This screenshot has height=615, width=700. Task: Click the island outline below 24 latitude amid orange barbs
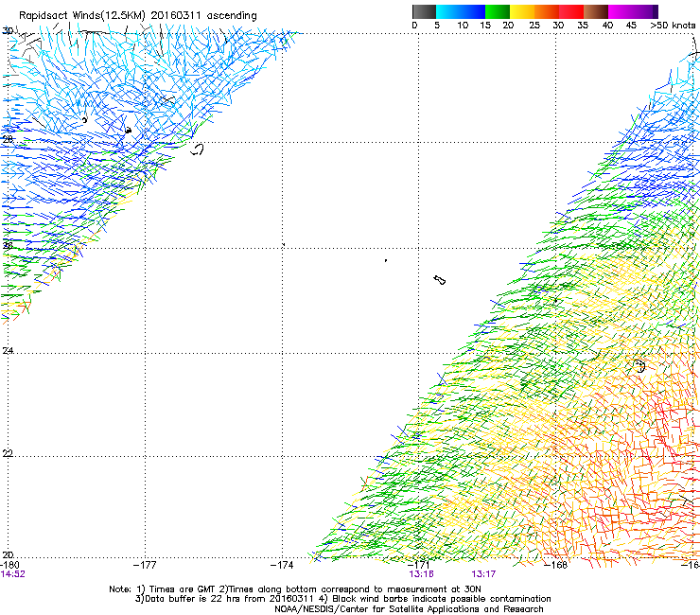[639, 366]
